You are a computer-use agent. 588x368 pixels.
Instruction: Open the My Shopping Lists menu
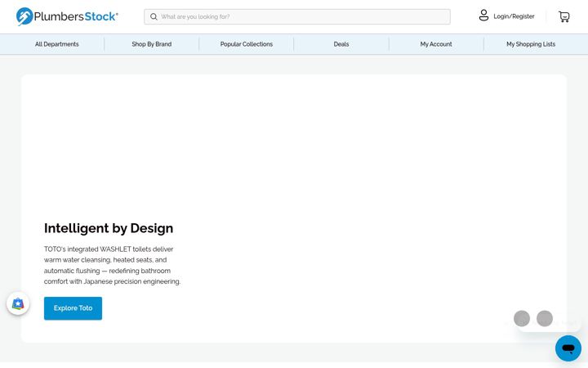[x=531, y=44]
